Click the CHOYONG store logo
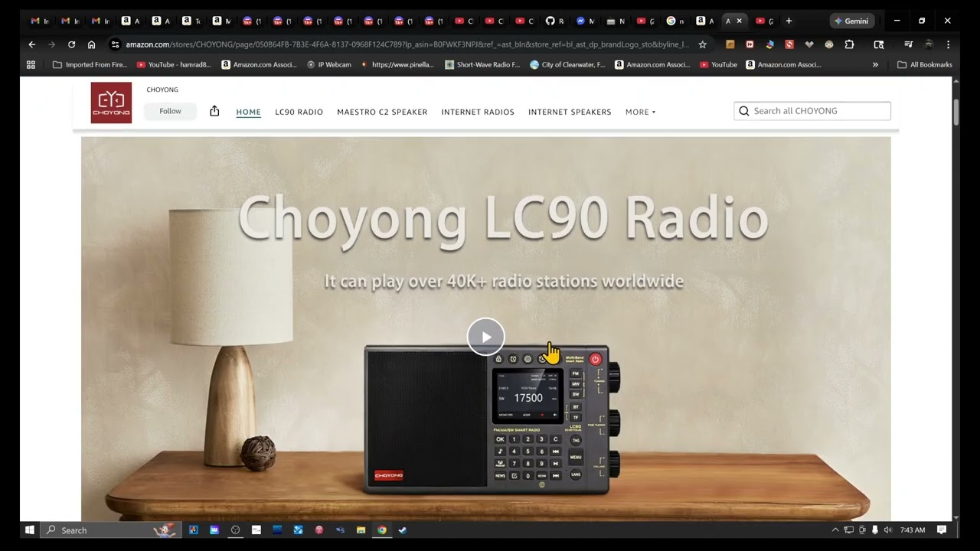The image size is (980, 551). 111,103
